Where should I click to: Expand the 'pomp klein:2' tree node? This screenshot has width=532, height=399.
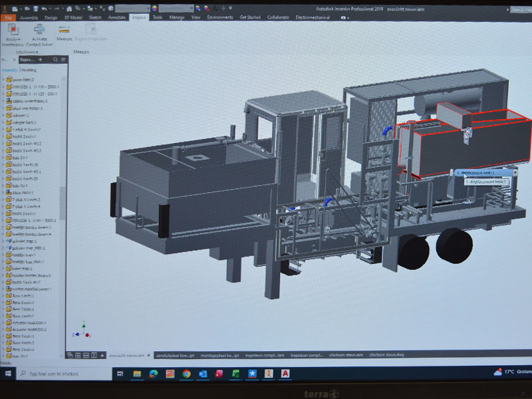point(3,79)
